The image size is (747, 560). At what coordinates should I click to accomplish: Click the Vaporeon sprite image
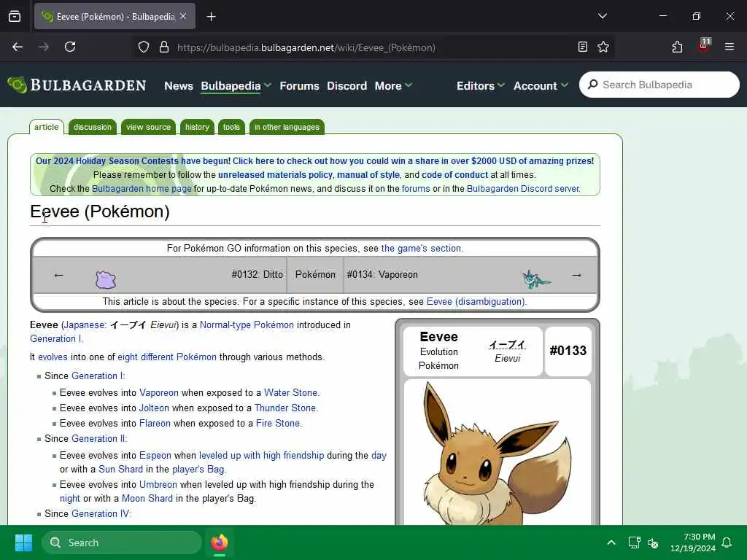tap(536, 279)
